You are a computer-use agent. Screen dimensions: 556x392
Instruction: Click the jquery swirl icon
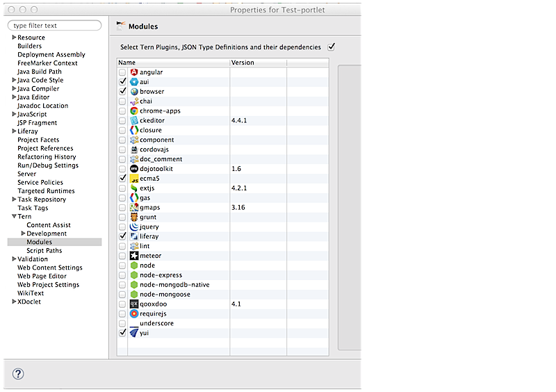[134, 227]
